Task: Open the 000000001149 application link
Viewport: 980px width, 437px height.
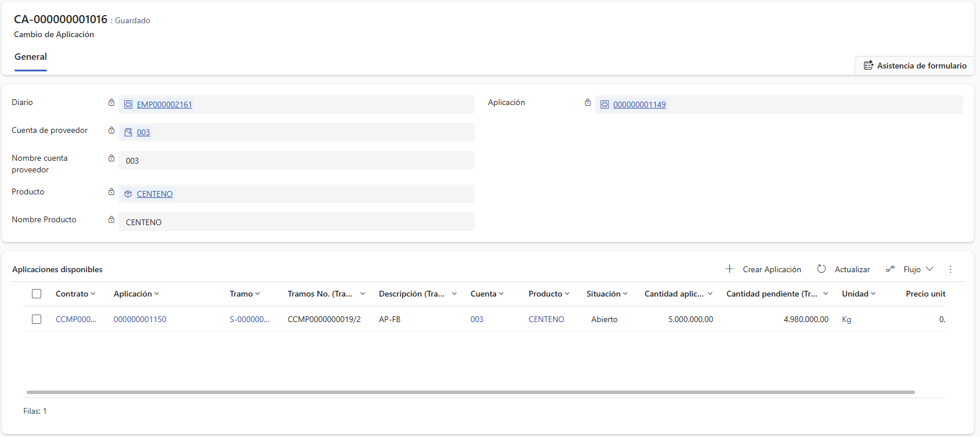Action: [639, 105]
